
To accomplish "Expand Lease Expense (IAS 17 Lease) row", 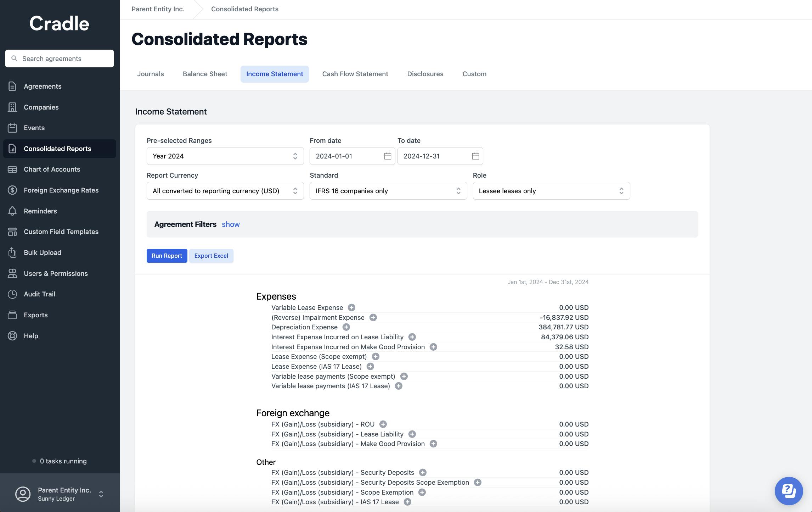I will [370, 366].
